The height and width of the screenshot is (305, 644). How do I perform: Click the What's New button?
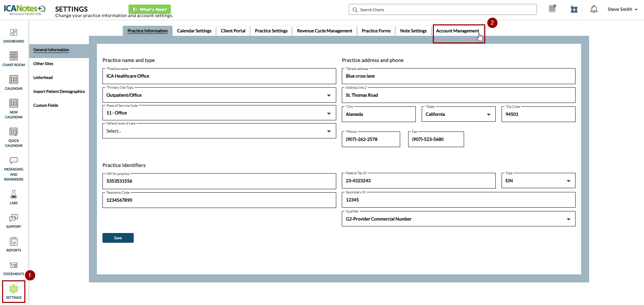[150, 9]
